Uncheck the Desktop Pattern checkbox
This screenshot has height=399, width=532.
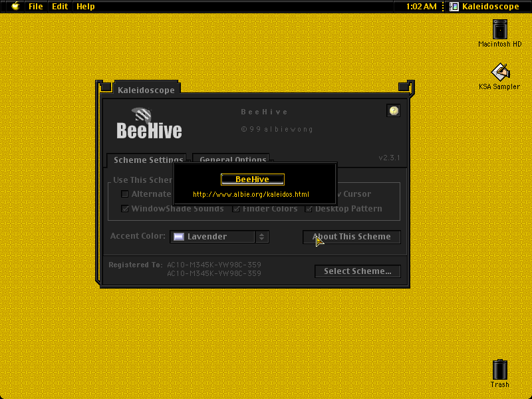pos(309,208)
